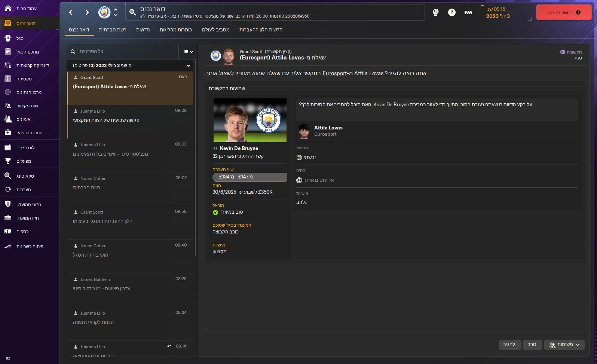Image resolution: width=597 pixels, height=364 pixels.
Task: Open Club Info (נתוני המועדון) shield icon
Action: [8, 204]
